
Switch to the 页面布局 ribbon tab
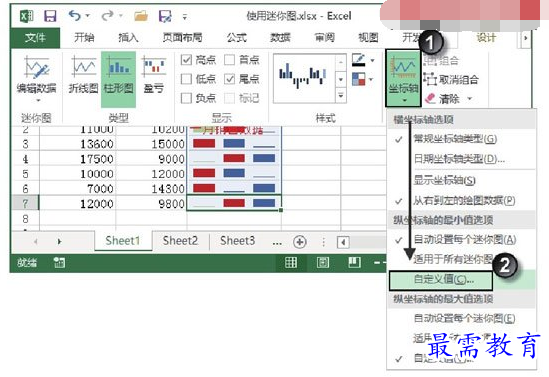[x=182, y=37]
